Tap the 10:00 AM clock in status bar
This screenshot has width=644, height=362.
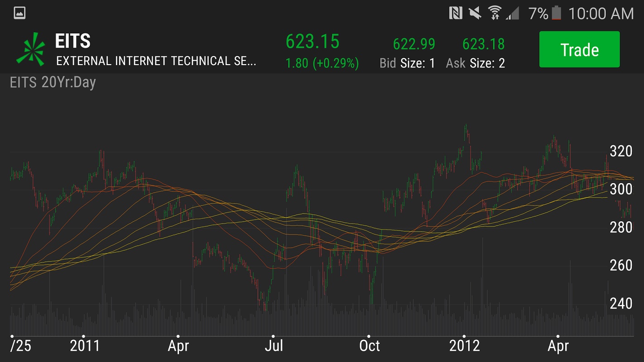click(x=601, y=14)
